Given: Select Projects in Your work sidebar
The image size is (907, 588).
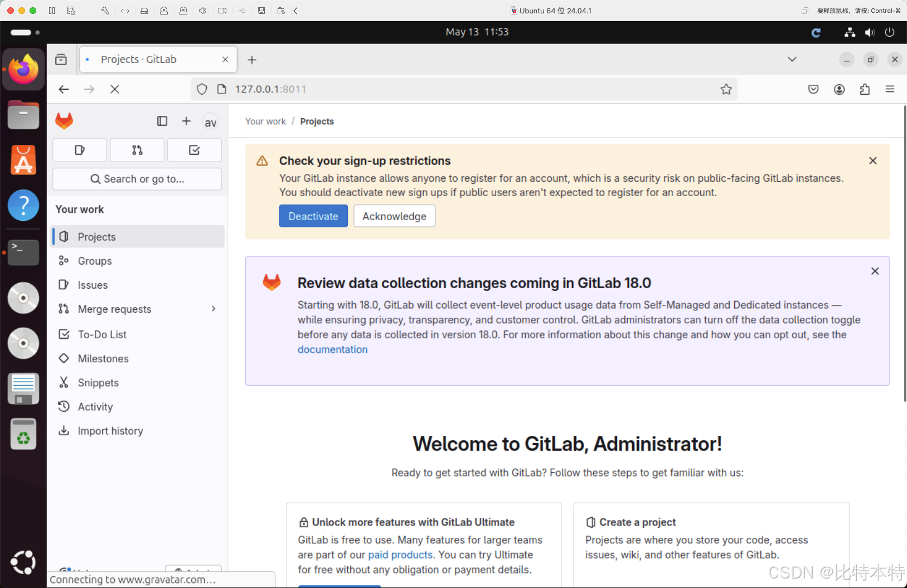Looking at the screenshot, I should coord(138,237).
